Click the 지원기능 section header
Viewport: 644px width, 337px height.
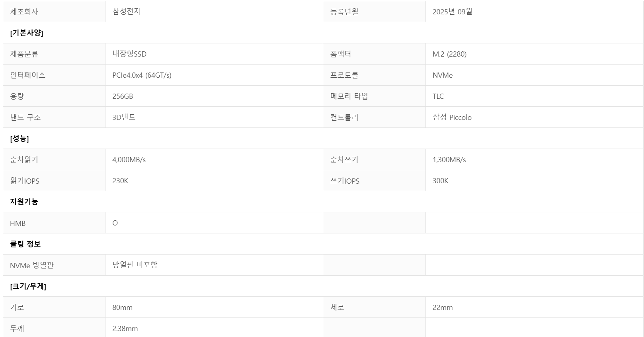point(24,202)
